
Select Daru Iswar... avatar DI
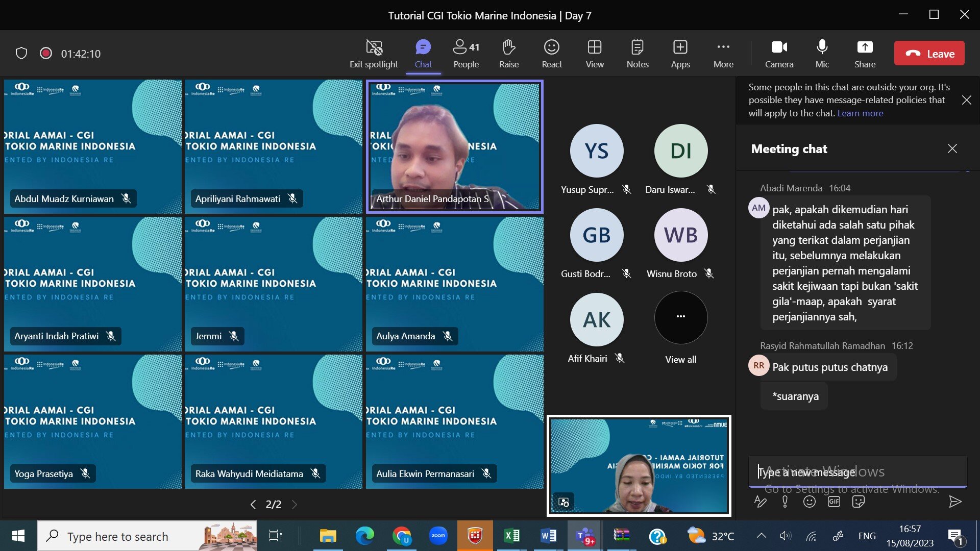680,151
